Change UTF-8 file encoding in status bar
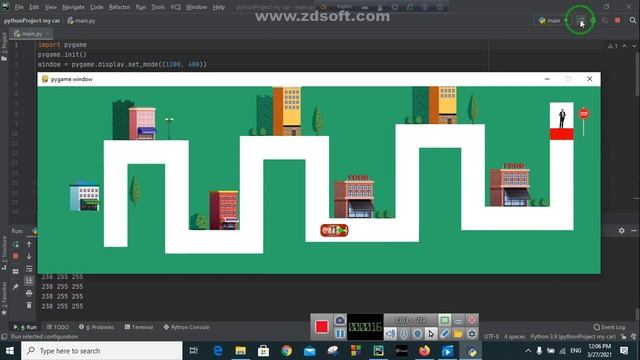Image resolution: width=640 pixels, height=360 pixels. click(x=491, y=337)
